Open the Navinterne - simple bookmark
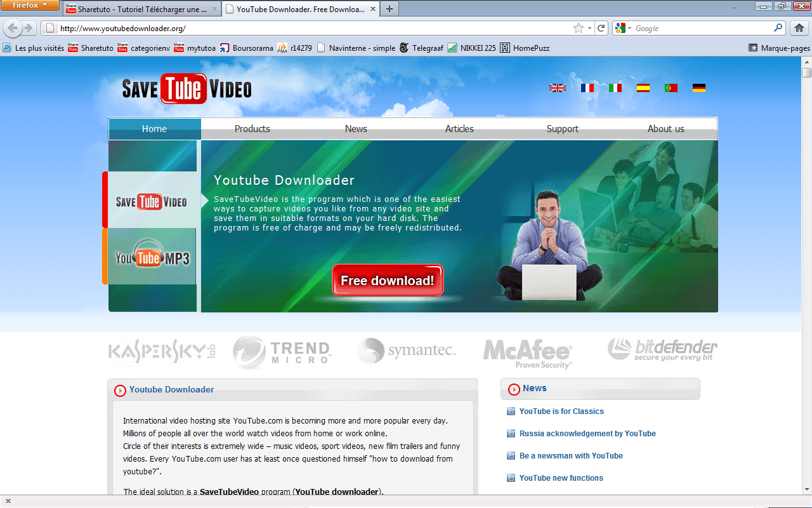 356,48
